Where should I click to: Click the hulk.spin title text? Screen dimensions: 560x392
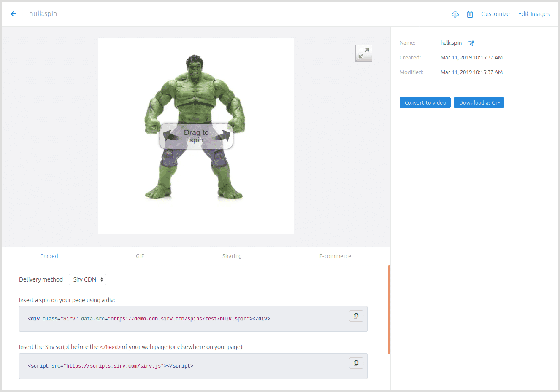point(43,13)
